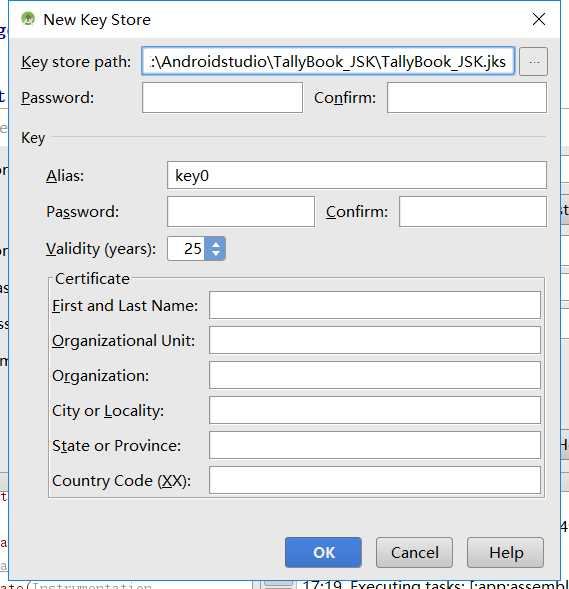
Task: Select the key store Confirm password field
Action: (x=467, y=98)
